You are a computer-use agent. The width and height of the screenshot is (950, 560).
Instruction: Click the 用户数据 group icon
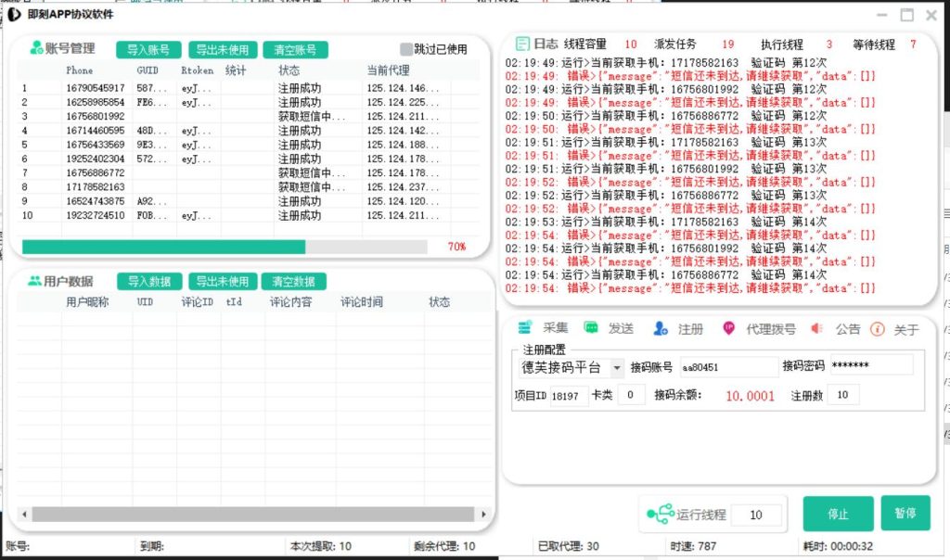pyautogui.click(x=34, y=281)
